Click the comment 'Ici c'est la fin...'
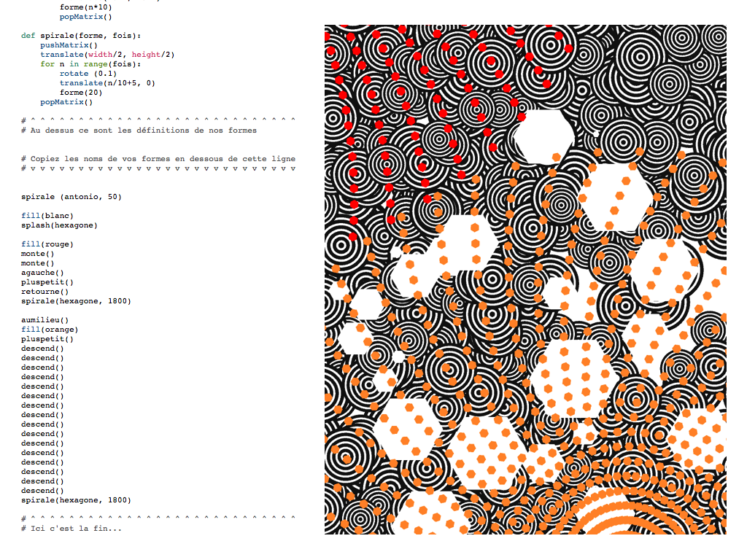This screenshot has height=560, width=747. click(71, 529)
